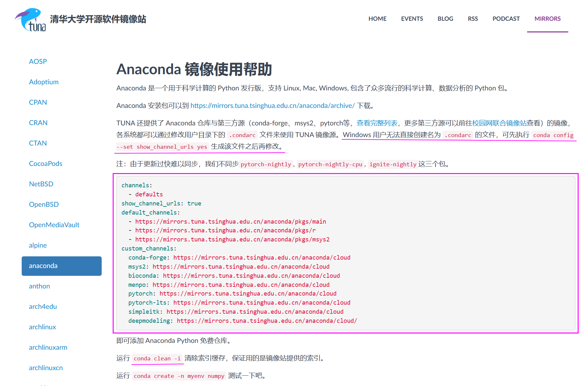Click the 'show_channel_urls: true' line in code
The width and height of the screenshot is (588, 386).
[x=161, y=204]
